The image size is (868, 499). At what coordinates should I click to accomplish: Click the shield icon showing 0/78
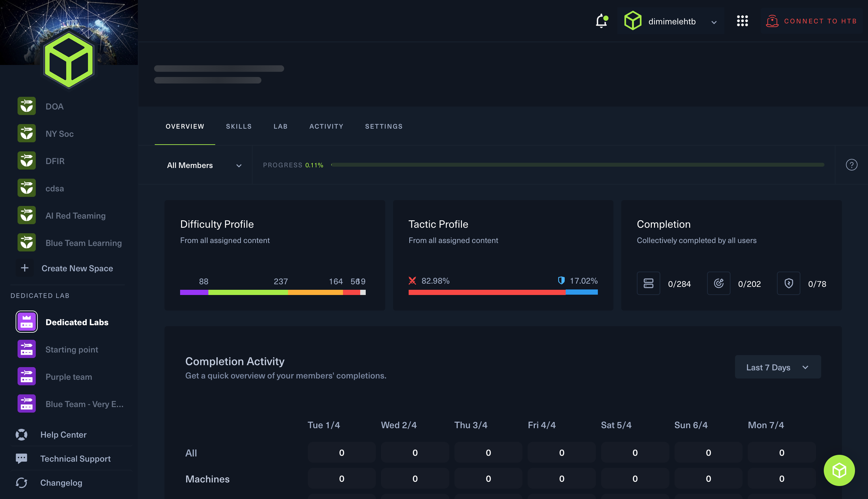pos(788,283)
